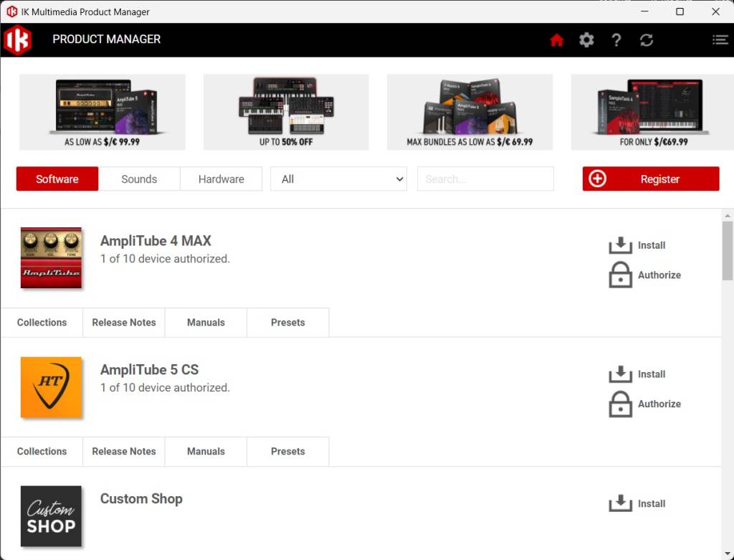Click the question mark help icon
The height and width of the screenshot is (560, 734).
point(616,40)
